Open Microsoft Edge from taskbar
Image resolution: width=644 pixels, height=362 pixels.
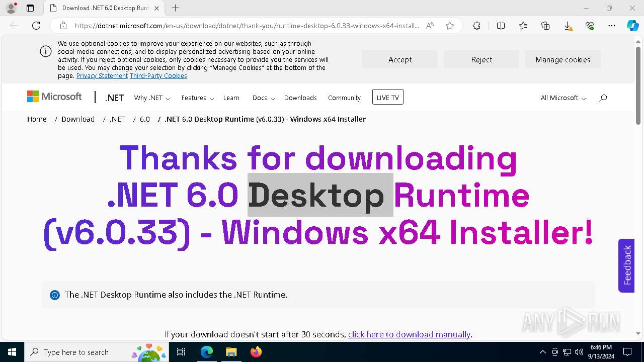point(207,352)
